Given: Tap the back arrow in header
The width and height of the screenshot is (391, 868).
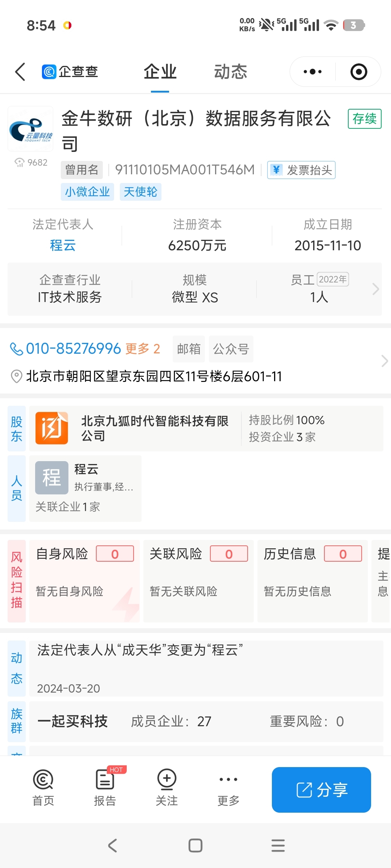Looking at the screenshot, I should [x=20, y=72].
